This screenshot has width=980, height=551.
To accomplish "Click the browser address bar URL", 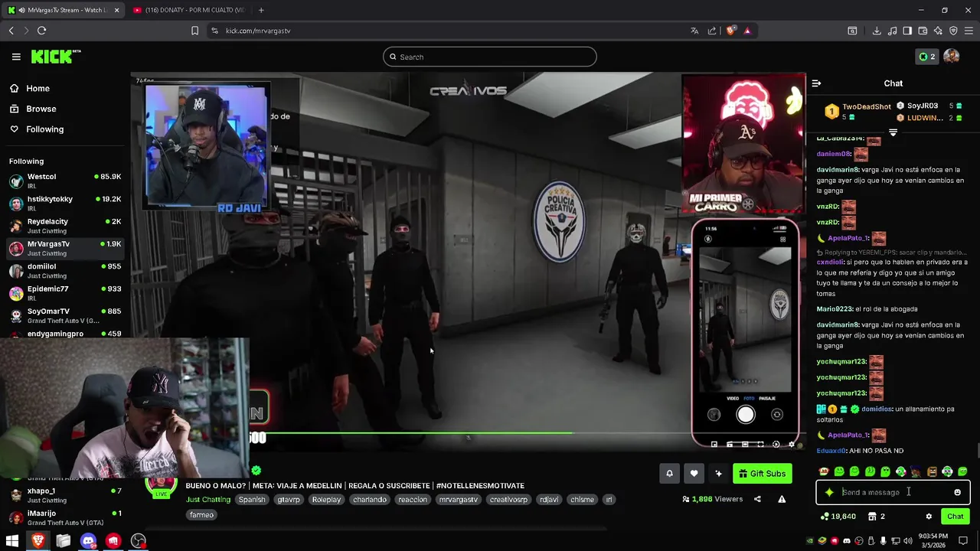I will click(x=258, y=31).
